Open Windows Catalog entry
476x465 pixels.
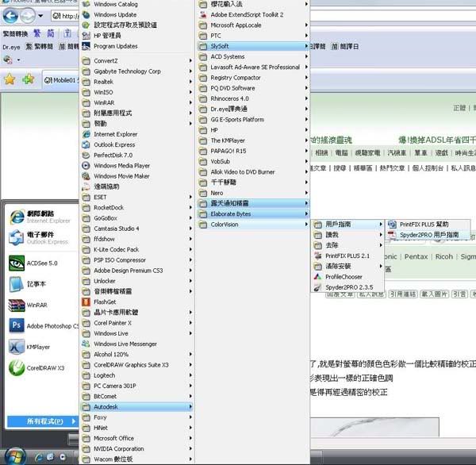137,4
